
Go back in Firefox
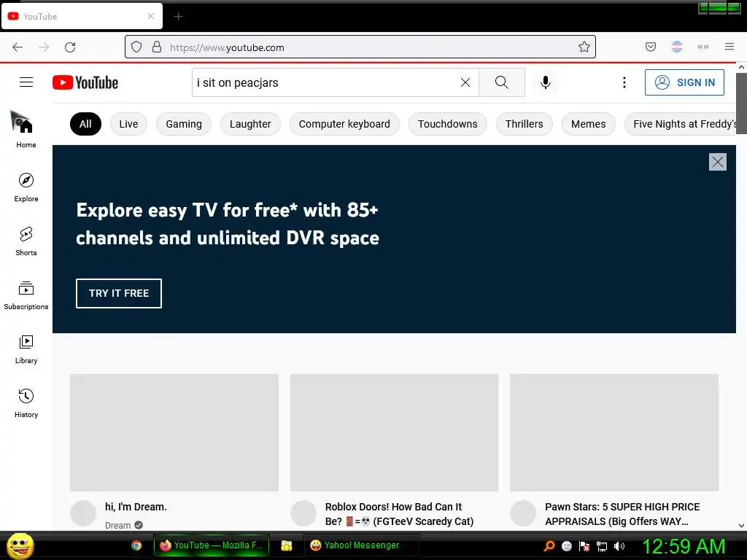tap(18, 47)
